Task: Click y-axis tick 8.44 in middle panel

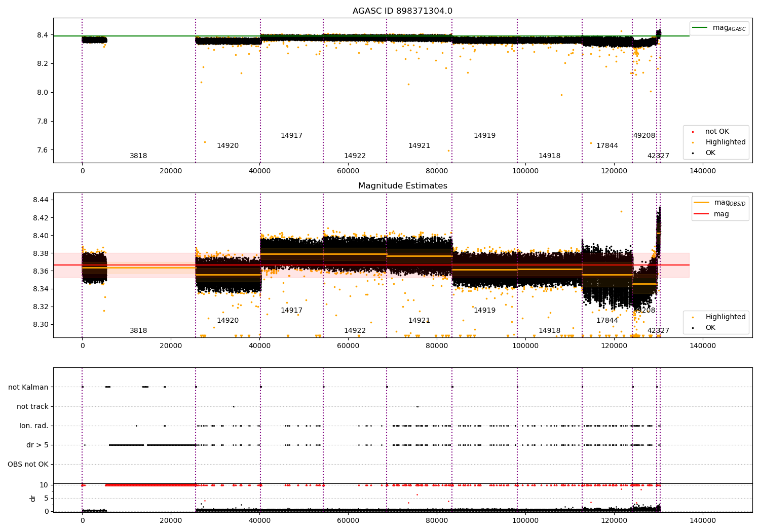Action: pyautogui.click(x=41, y=200)
